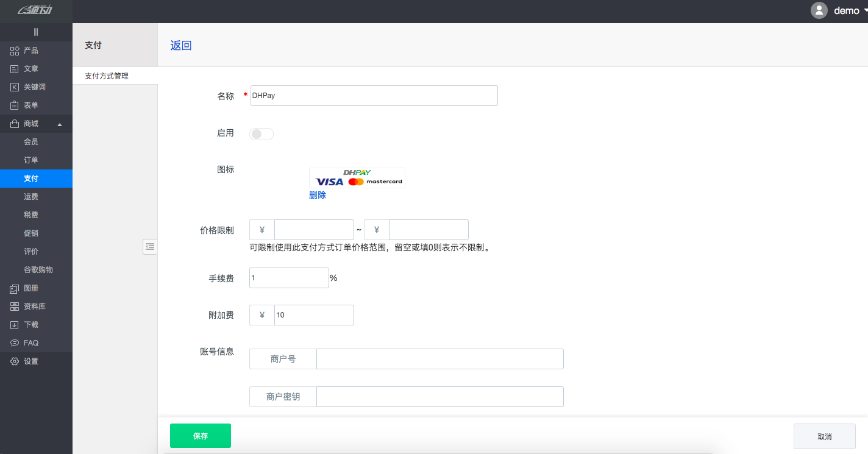Open the demo account dropdown
868x454 pixels.
tap(847, 10)
